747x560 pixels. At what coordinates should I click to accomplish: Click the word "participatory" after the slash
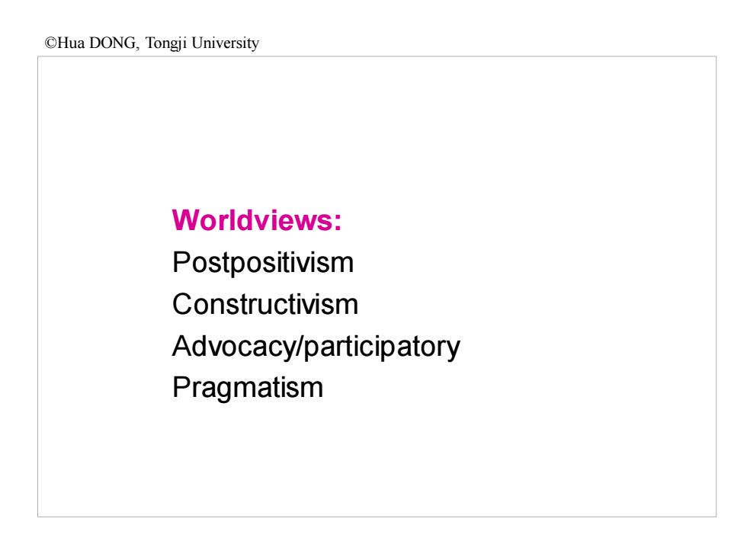click(x=382, y=347)
